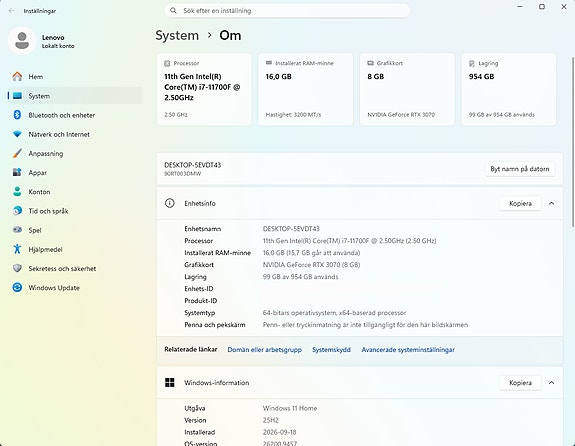Viewport: 575px width, 446px height.
Task: Open the Hem home icon
Action: [x=17, y=76]
